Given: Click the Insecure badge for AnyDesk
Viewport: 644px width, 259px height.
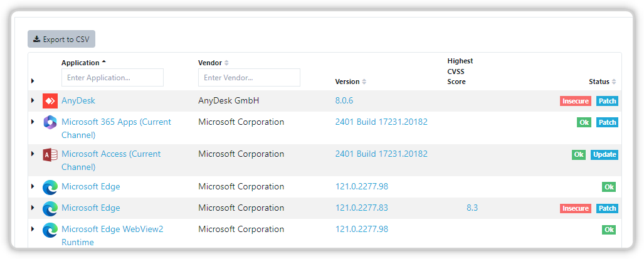Looking at the screenshot, I should 576,101.
